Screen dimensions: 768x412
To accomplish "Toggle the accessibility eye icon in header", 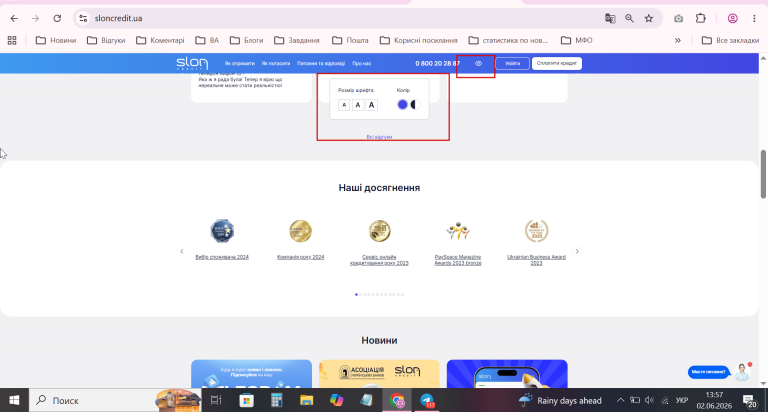I will 479,63.
